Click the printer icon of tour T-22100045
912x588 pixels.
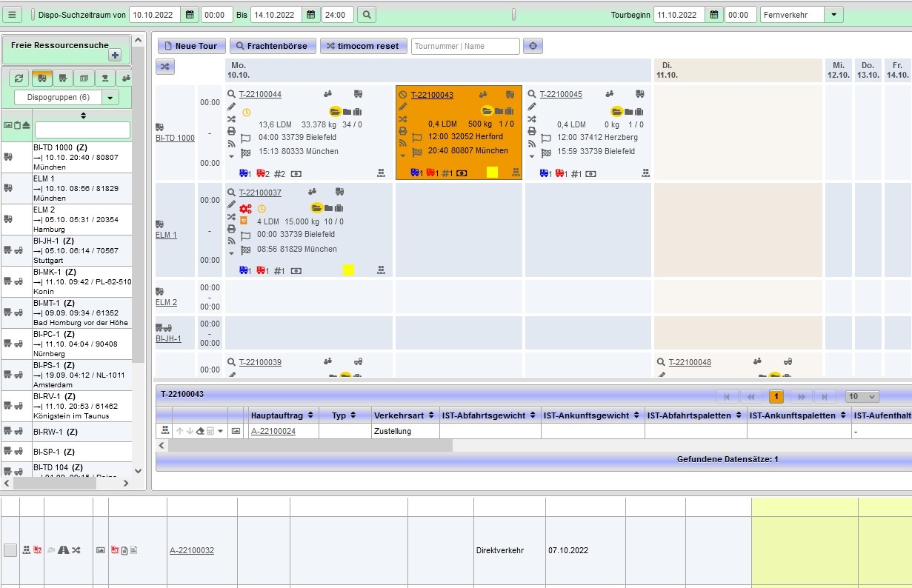coord(531,131)
